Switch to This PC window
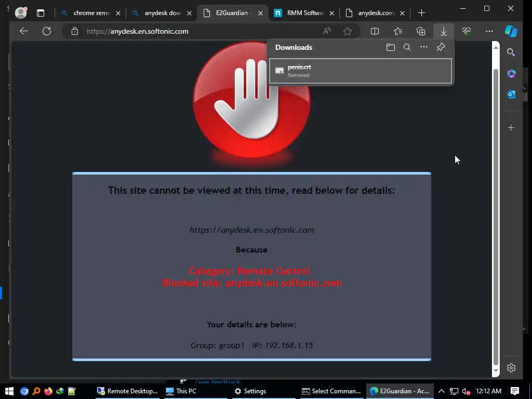The image size is (532, 399). [x=196, y=391]
